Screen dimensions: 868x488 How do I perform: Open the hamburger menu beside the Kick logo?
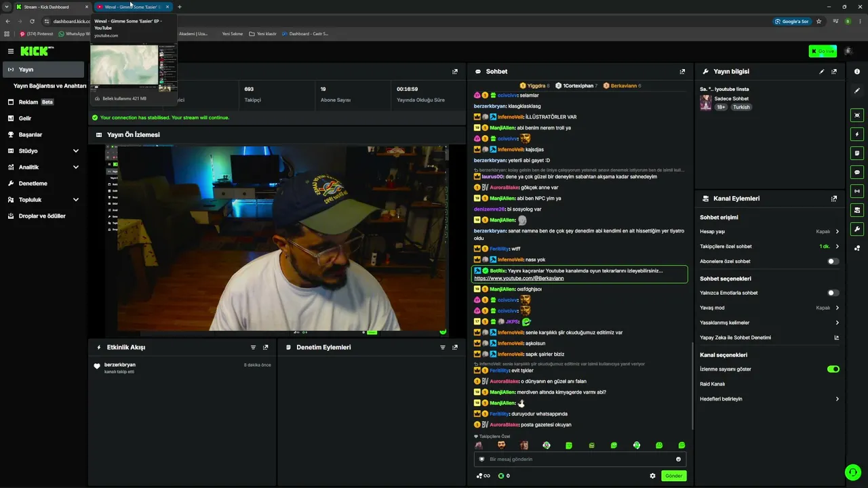11,52
